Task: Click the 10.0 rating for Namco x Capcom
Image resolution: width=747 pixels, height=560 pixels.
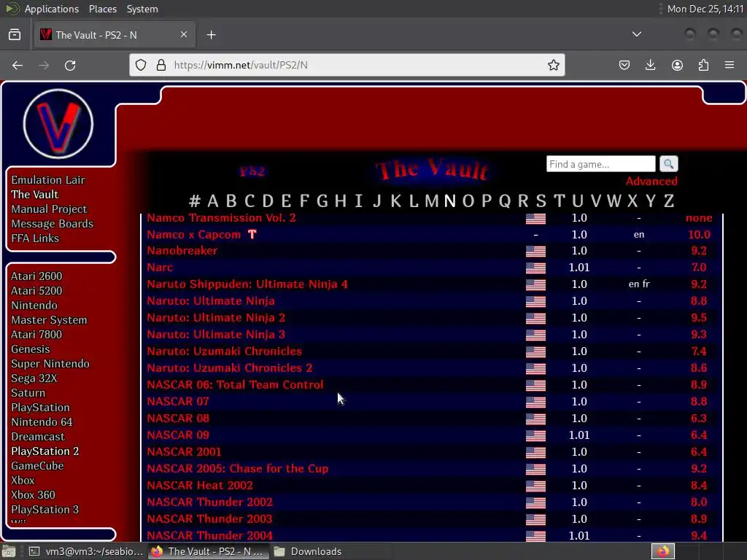Action: point(699,235)
